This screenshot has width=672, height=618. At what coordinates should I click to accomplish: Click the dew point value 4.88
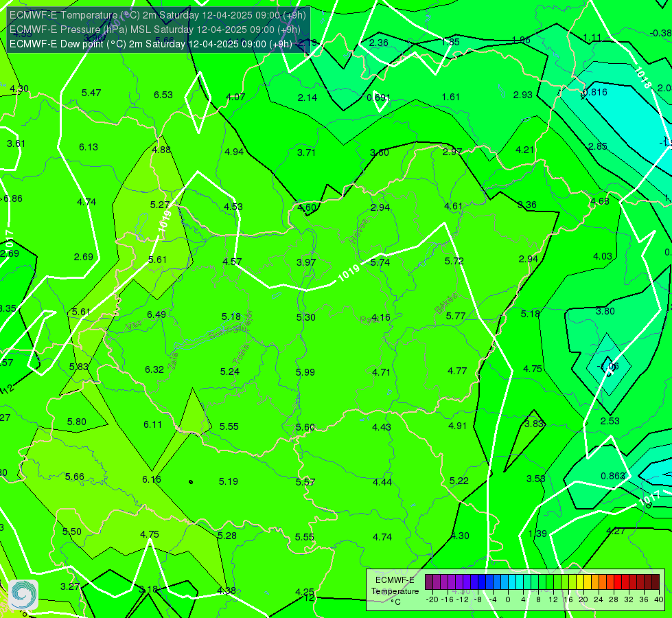[x=161, y=150]
